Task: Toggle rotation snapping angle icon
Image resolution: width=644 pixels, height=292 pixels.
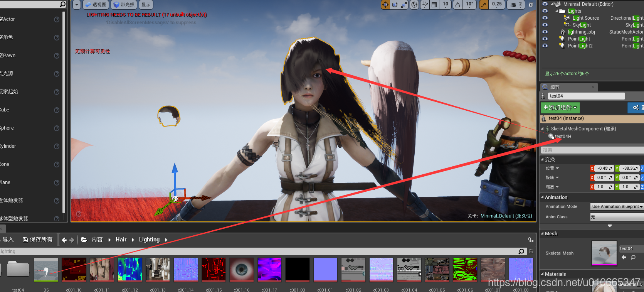Action: pos(457,5)
